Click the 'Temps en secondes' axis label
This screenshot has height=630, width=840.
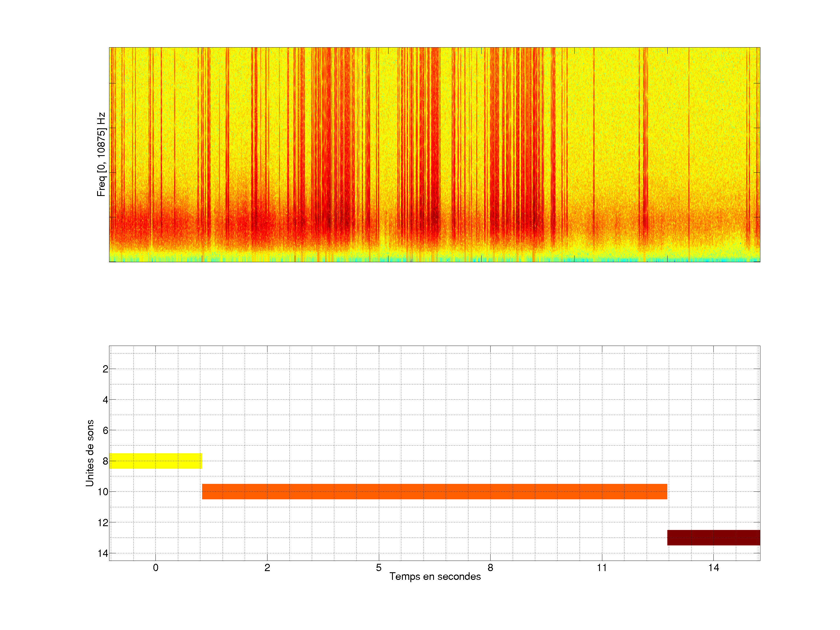click(435, 576)
